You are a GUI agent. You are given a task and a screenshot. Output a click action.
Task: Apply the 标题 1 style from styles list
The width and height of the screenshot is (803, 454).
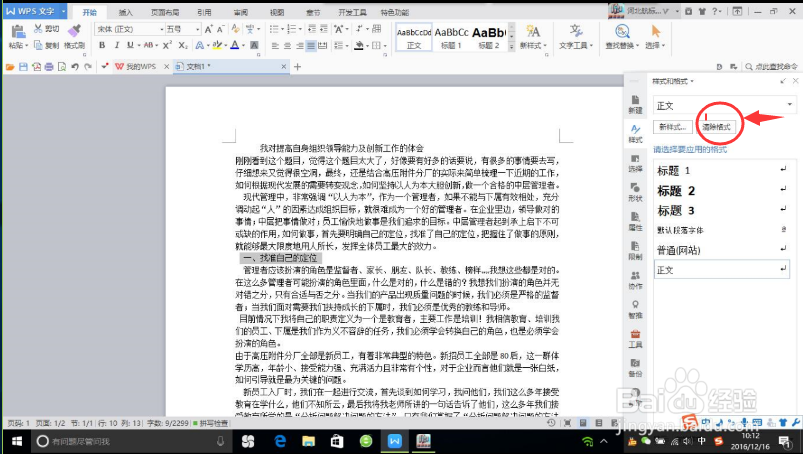point(722,170)
